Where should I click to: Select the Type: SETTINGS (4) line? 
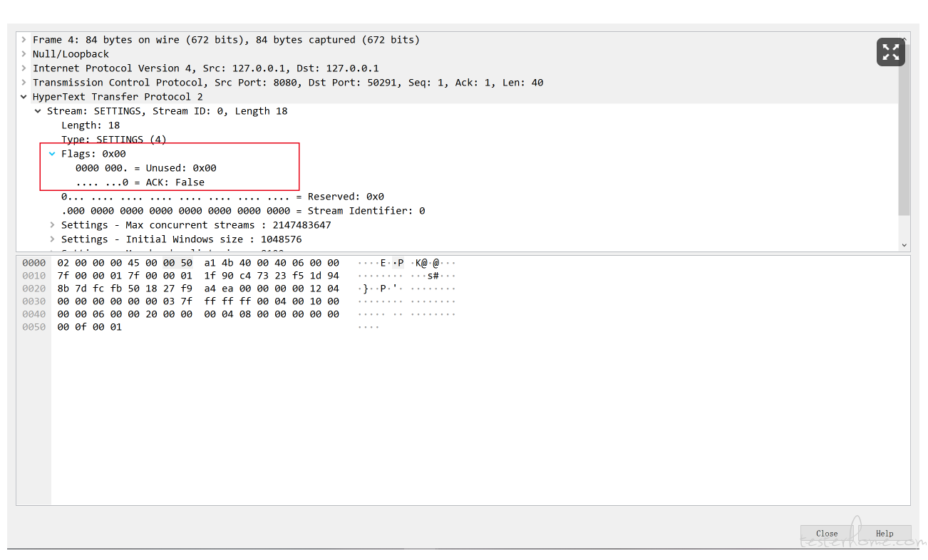(x=113, y=140)
